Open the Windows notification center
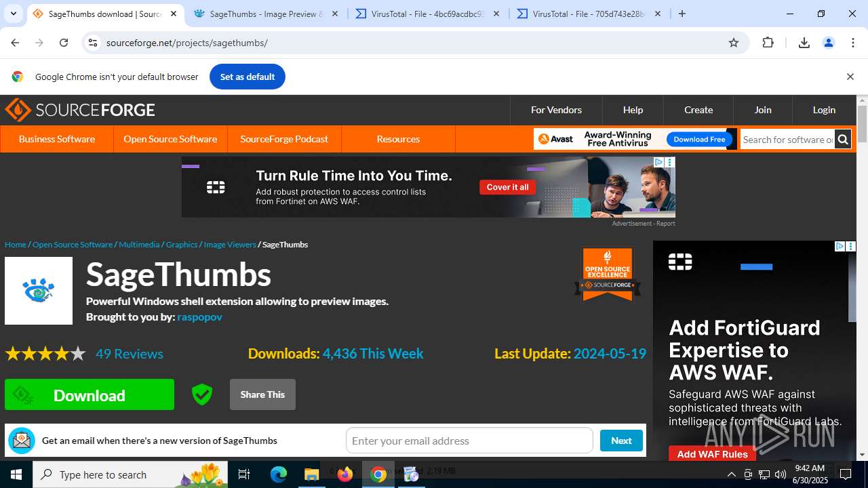 point(846,474)
